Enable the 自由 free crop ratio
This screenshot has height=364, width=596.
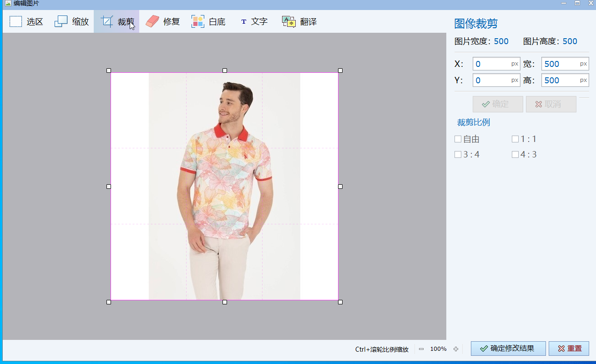pyautogui.click(x=458, y=139)
